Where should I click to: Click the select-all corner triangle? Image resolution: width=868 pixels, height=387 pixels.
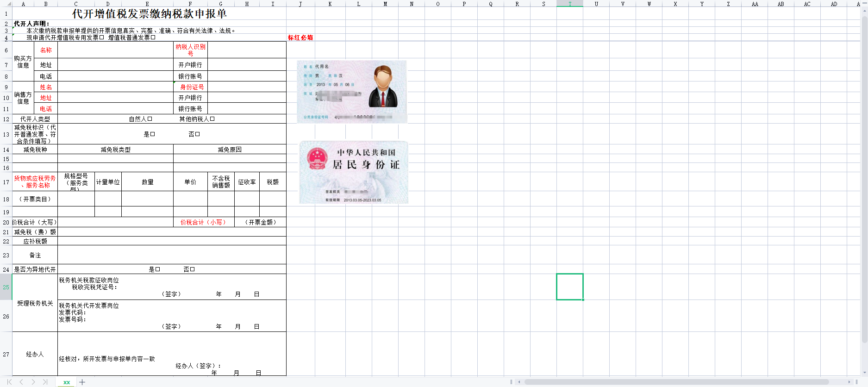click(x=9, y=4)
